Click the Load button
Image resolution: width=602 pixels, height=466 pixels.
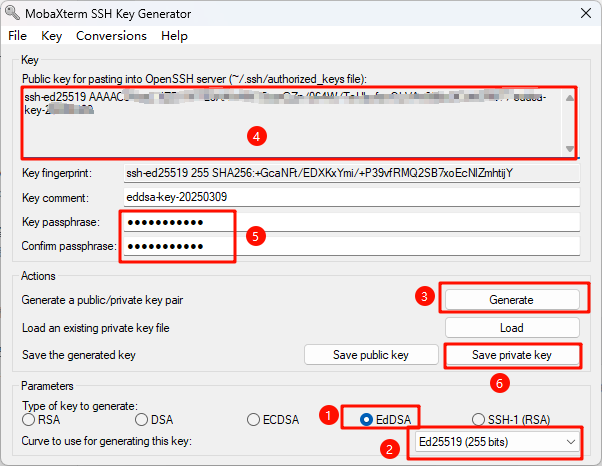[x=512, y=328]
